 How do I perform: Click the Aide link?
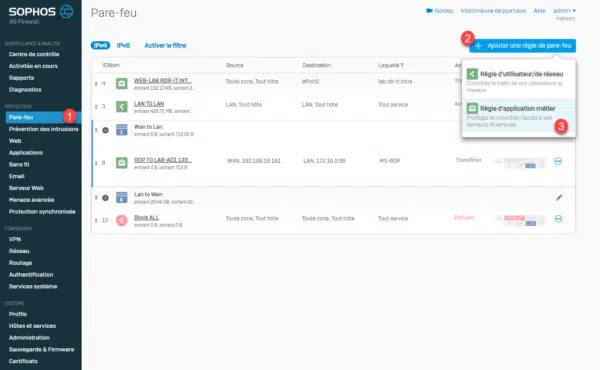click(x=540, y=11)
